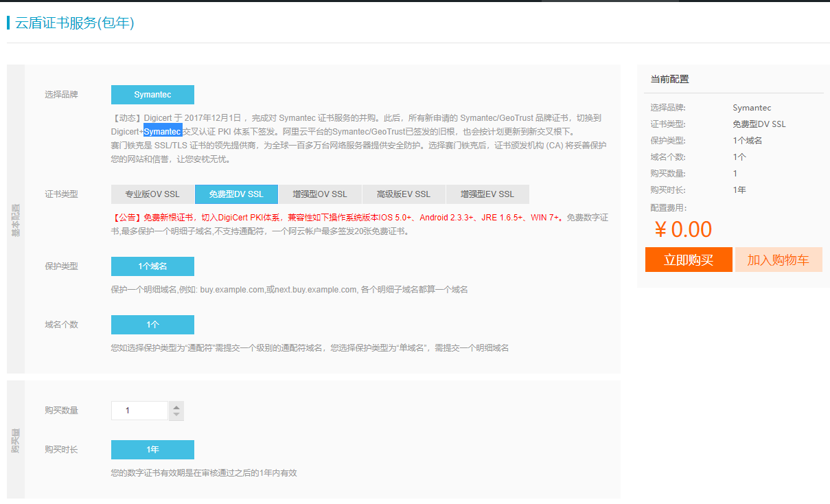Click the 证书类型 label in the form
Viewport: 830px width, 504px height.
pyautogui.click(x=61, y=194)
